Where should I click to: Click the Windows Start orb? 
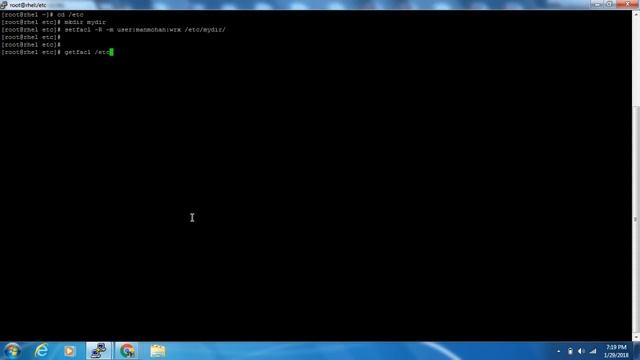point(12,351)
